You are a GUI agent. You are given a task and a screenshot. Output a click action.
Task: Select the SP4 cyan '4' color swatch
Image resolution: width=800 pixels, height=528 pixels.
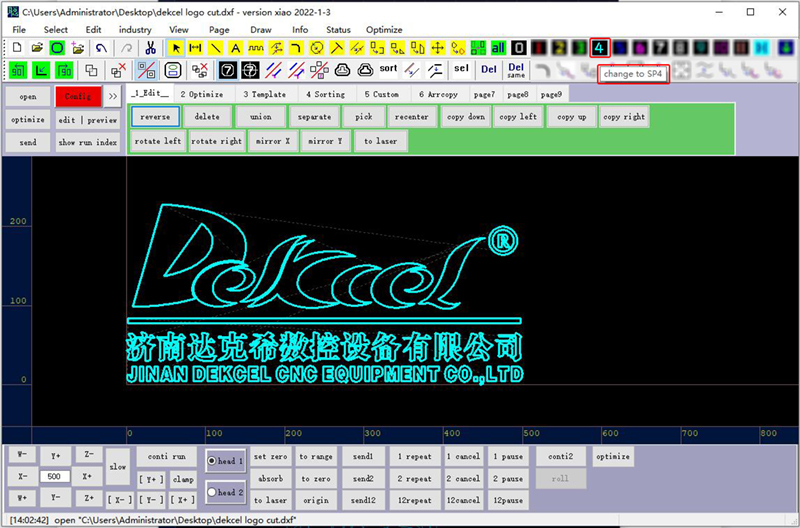(x=599, y=48)
